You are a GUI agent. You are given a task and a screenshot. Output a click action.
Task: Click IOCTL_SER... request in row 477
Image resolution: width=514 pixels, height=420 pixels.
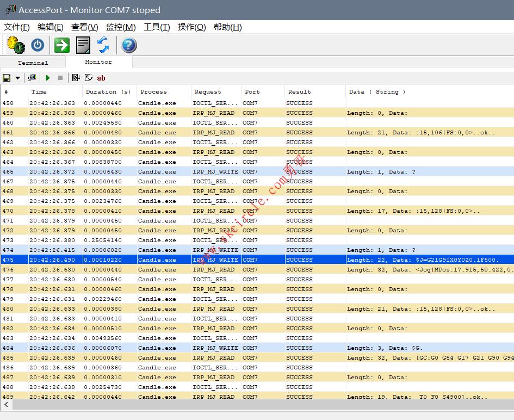pyautogui.click(x=215, y=279)
